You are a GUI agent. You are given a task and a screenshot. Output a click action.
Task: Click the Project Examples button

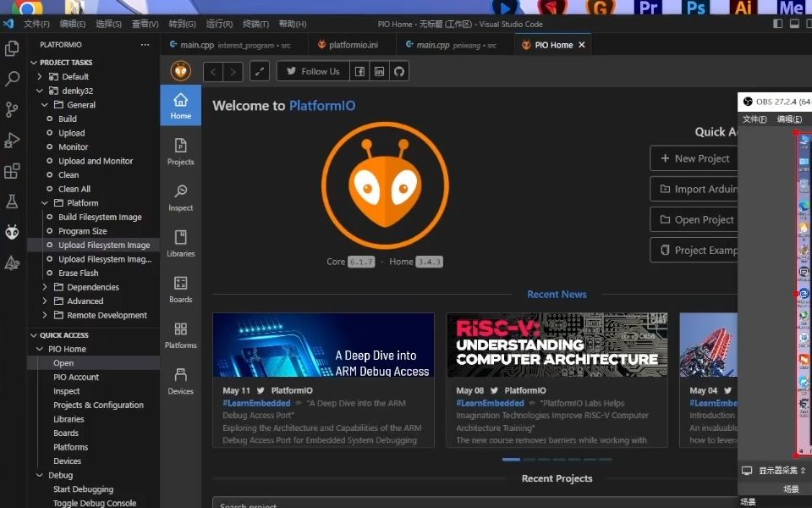pos(694,250)
